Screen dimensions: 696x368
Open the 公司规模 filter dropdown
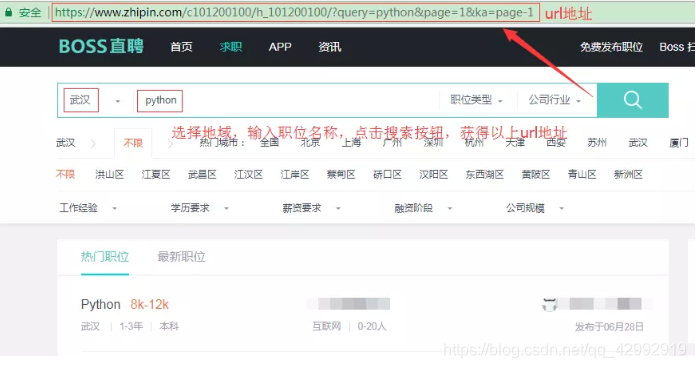pos(535,208)
